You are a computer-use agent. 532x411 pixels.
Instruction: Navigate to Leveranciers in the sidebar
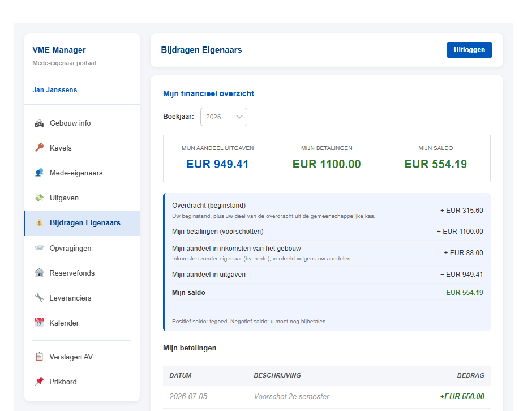pos(82,298)
